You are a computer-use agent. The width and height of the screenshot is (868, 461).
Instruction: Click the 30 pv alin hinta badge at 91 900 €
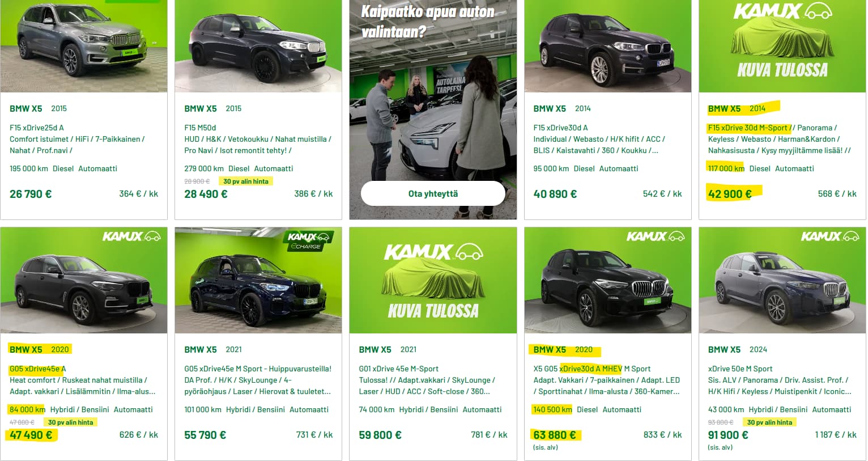click(x=769, y=422)
